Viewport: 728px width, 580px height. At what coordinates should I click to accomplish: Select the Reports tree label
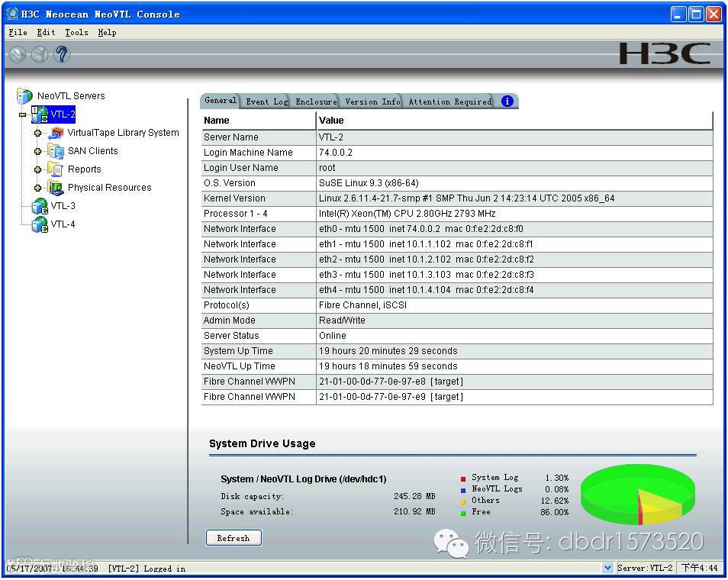[x=85, y=169]
